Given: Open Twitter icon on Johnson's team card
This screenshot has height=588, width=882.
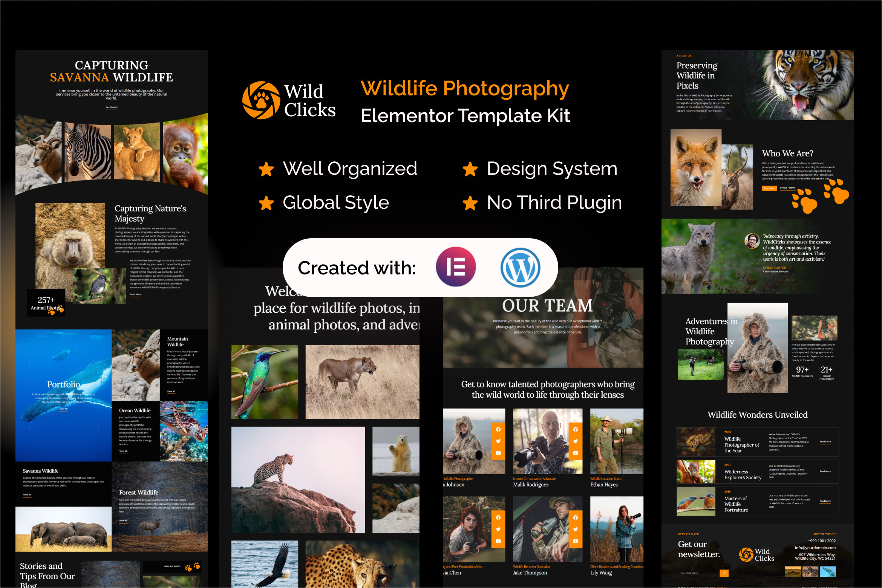Looking at the screenshot, I should point(499,441).
